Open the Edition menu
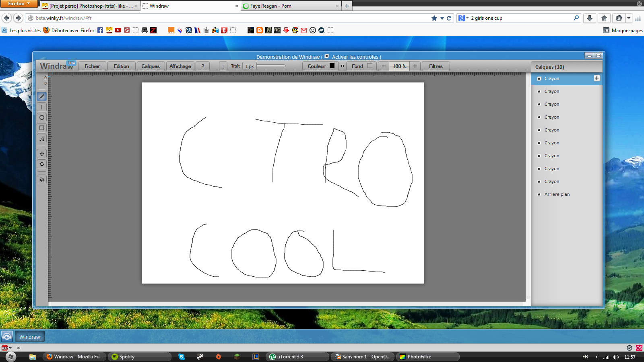The width and height of the screenshot is (644, 362). click(x=121, y=66)
